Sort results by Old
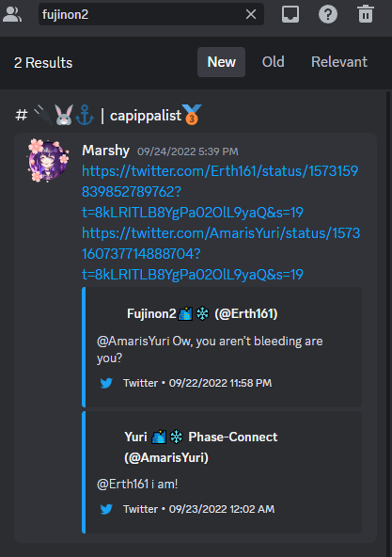392x557 pixels. (x=273, y=62)
